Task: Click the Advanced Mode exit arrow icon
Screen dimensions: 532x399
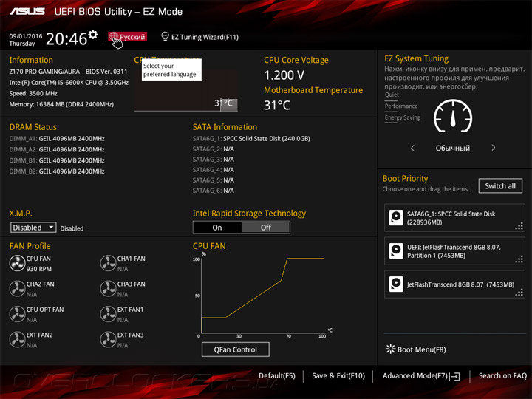Action: tap(455, 376)
